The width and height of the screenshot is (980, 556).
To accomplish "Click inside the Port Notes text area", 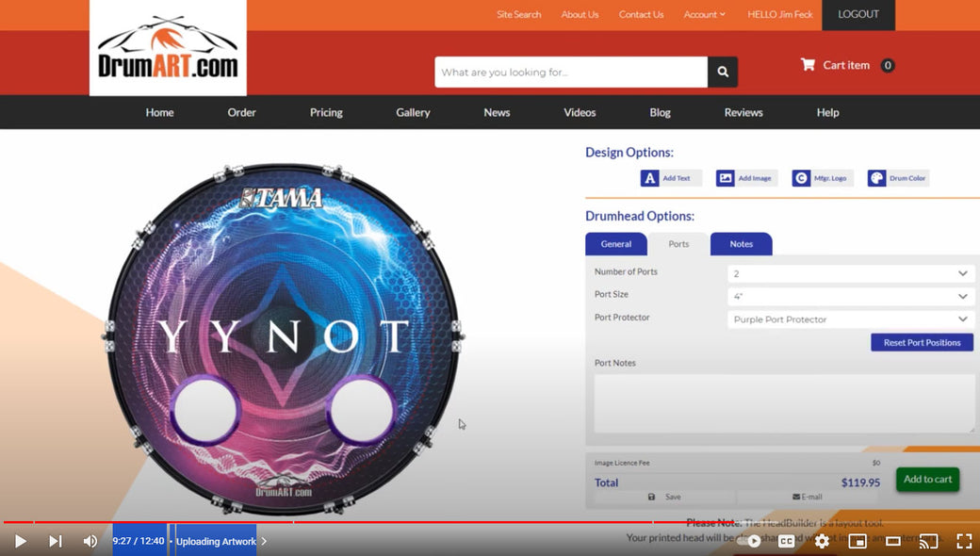I will [784, 403].
